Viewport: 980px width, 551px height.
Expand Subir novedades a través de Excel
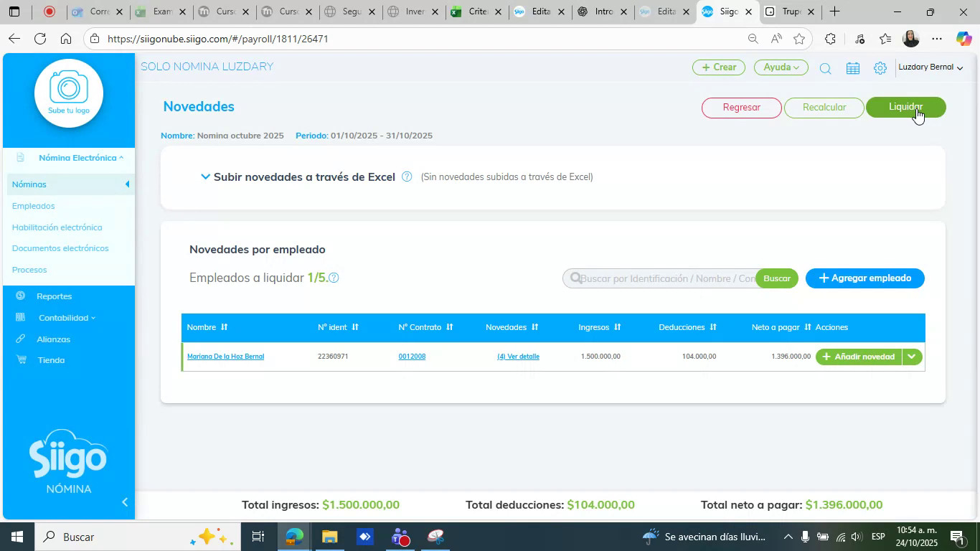(206, 176)
